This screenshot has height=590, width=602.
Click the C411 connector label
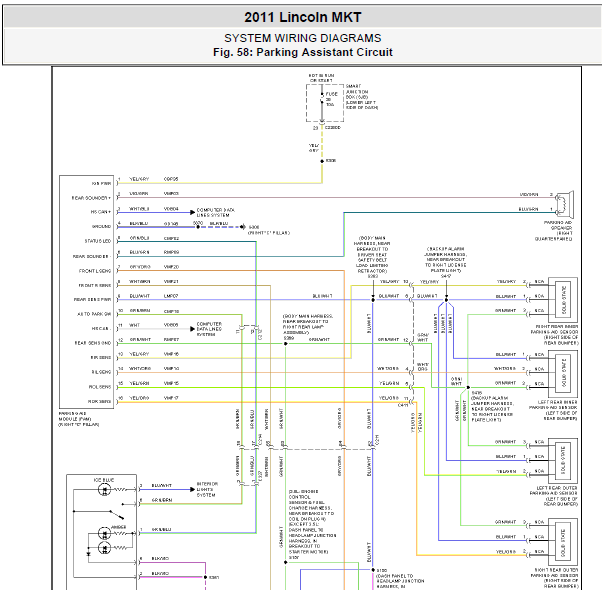(403, 405)
